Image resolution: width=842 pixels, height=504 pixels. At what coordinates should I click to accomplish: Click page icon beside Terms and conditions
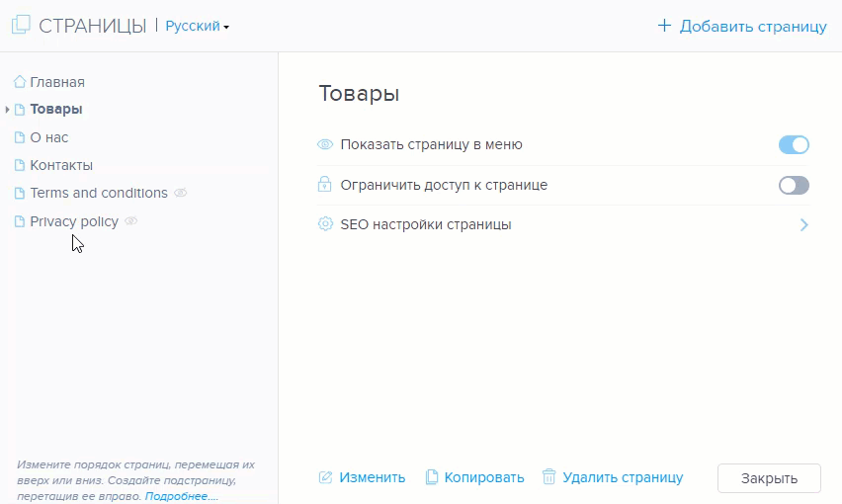point(20,193)
